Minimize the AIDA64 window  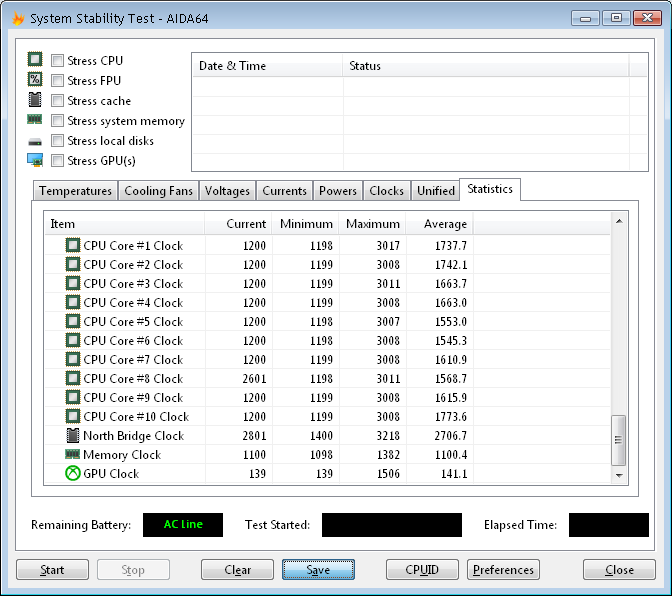[x=585, y=18]
